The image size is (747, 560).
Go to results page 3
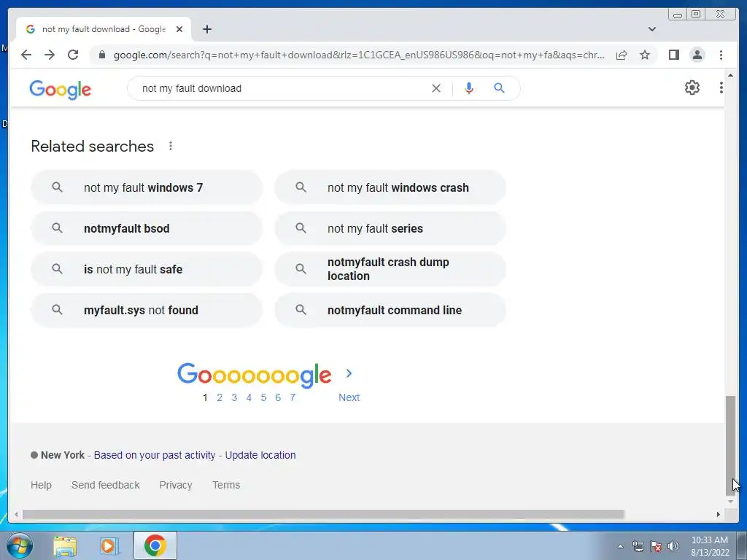point(234,397)
